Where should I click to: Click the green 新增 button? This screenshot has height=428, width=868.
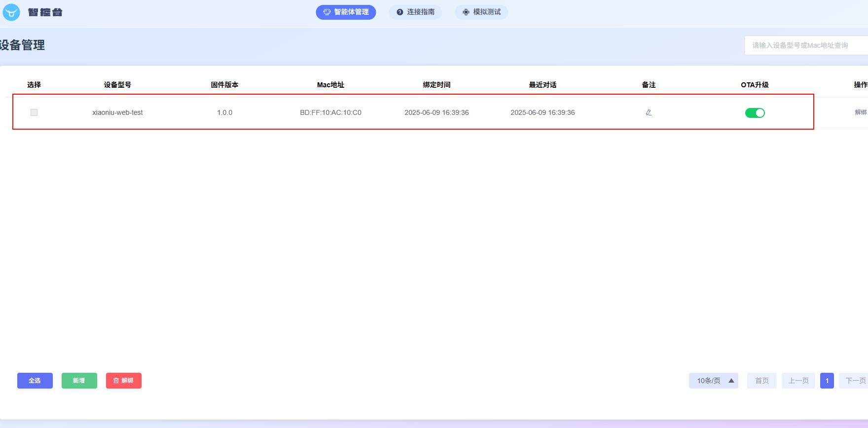[x=79, y=381]
